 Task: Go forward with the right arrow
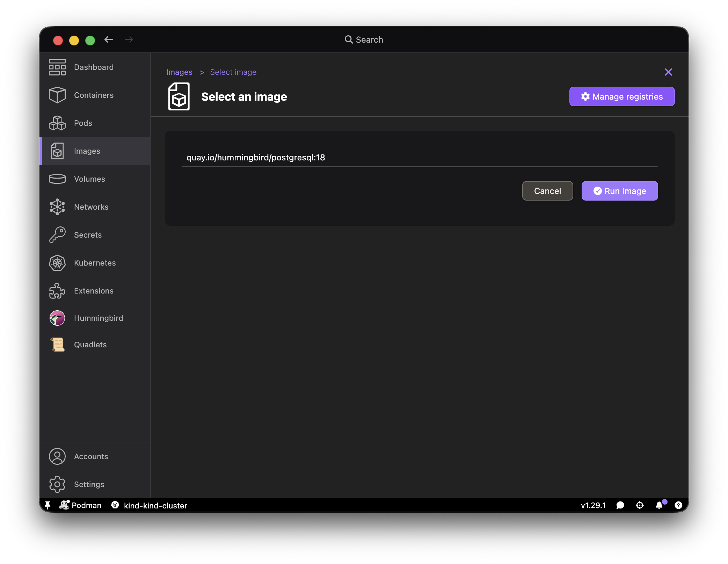(129, 39)
